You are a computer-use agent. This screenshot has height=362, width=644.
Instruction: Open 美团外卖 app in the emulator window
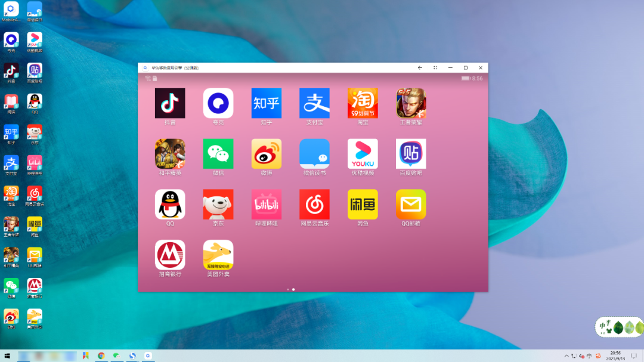(x=218, y=255)
